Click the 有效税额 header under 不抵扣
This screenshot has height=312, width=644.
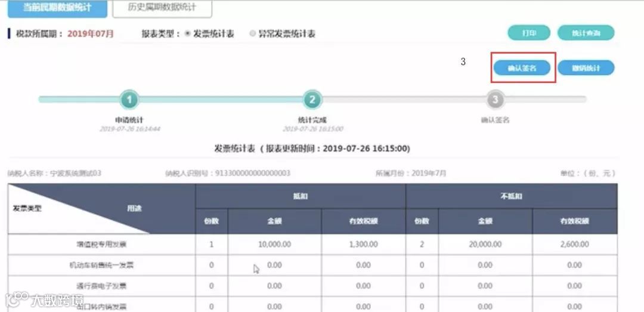tap(575, 221)
